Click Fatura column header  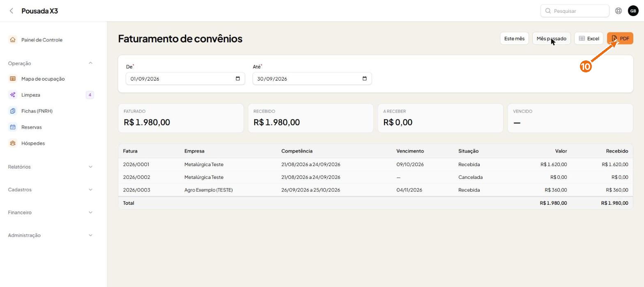130,151
